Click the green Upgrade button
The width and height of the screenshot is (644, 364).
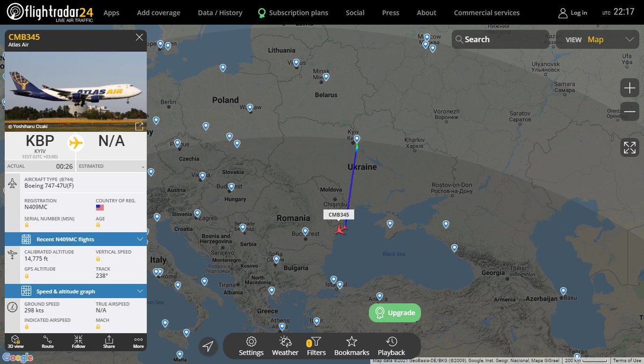pos(395,312)
